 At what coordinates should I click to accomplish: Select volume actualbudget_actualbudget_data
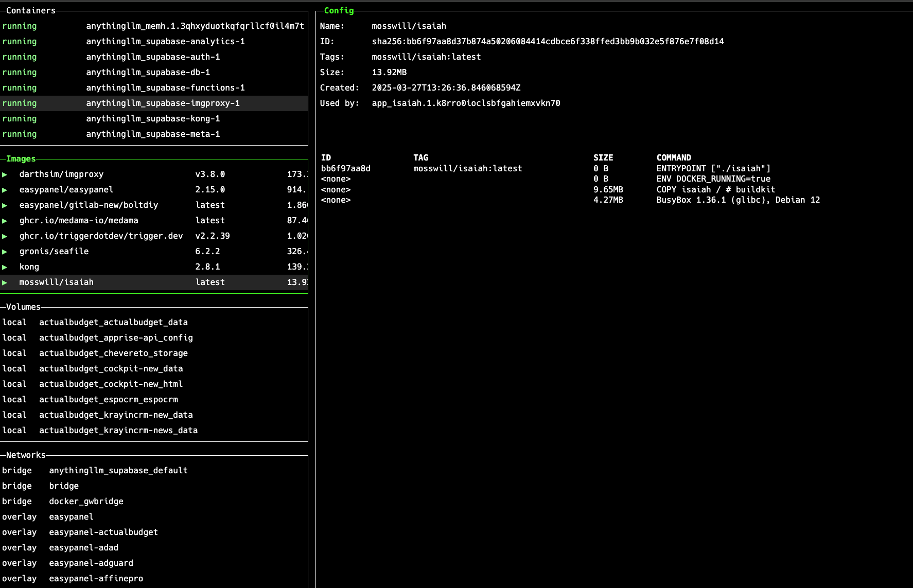tap(113, 323)
